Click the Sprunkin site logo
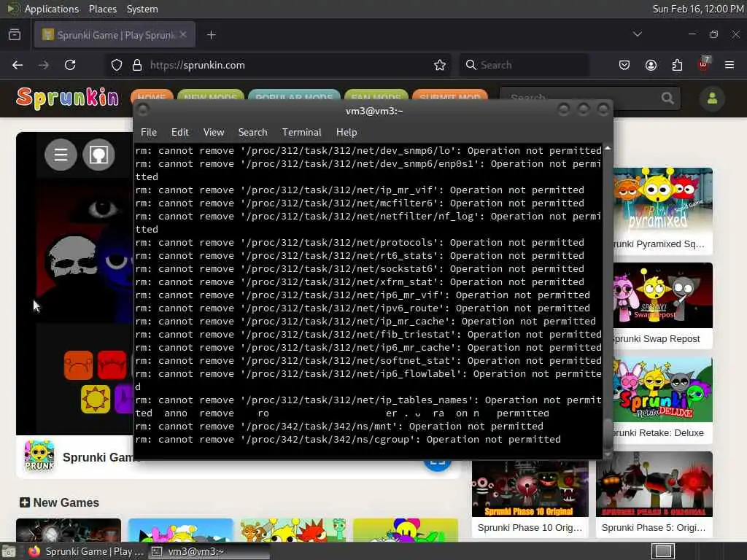Screen dimensions: 747x560 click(67, 98)
